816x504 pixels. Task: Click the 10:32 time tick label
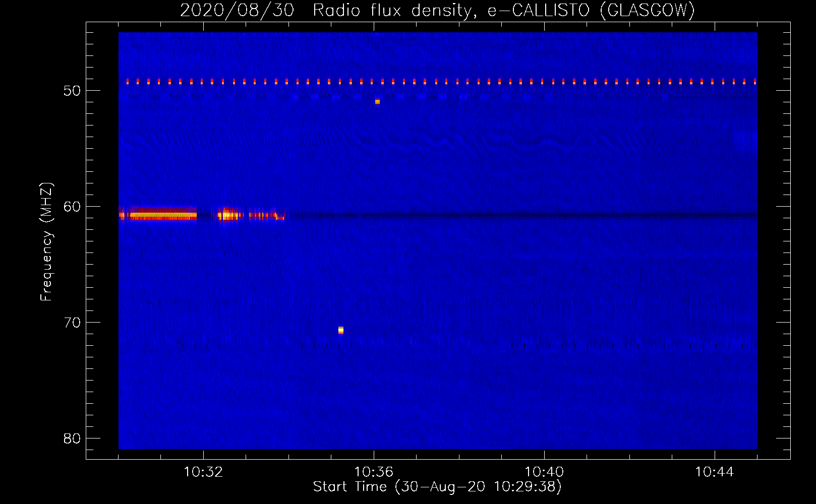coord(203,472)
